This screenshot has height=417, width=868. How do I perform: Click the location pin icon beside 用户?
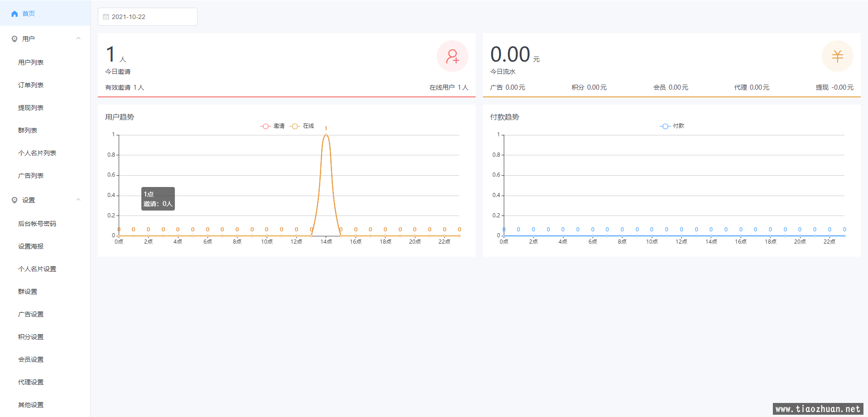point(14,39)
